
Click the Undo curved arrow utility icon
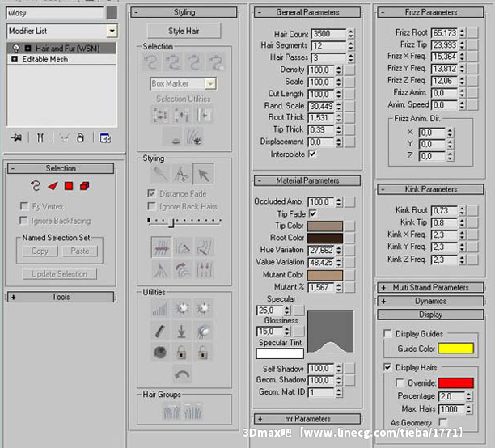(182, 374)
